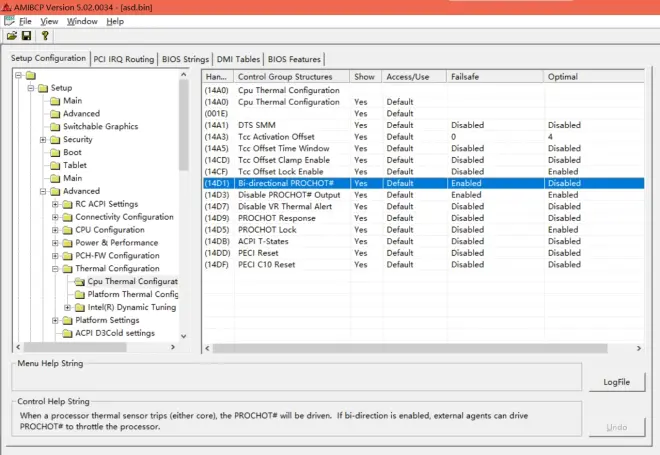Expand the Intel(R) Dynamic Tuning node
Screen dimensions: 660x455
point(67,308)
